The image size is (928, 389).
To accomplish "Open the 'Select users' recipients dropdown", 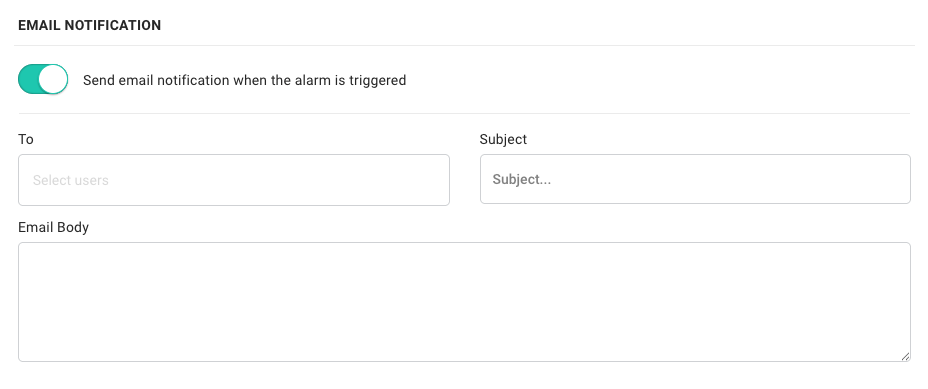I will (234, 180).
